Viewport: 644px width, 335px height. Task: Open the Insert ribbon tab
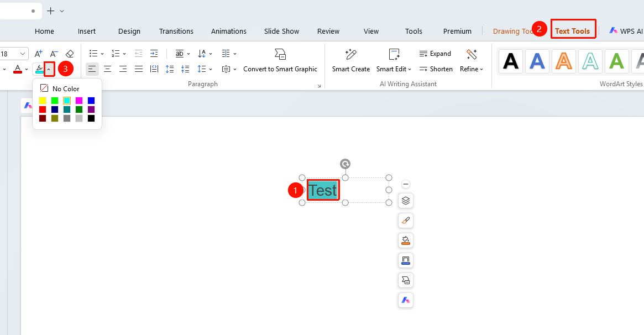[x=87, y=31]
